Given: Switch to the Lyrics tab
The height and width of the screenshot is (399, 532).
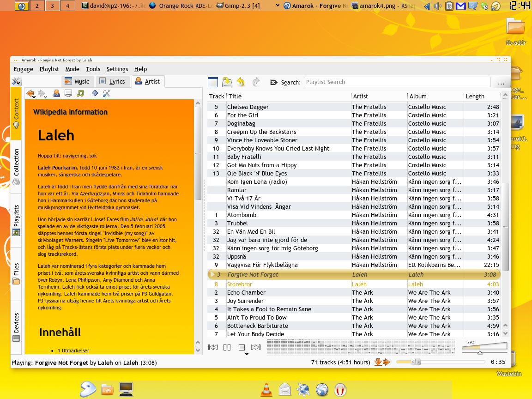Looking at the screenshot, I should [112, 81].
